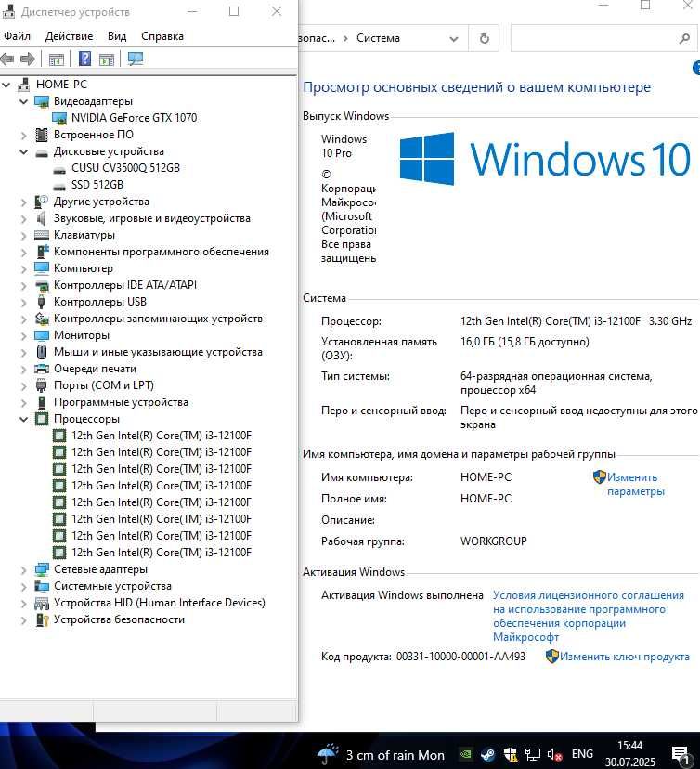
Task: Click the Forward arrow in Device Manager toolbar
Action: pyautogui.click(x=28, y=59)
